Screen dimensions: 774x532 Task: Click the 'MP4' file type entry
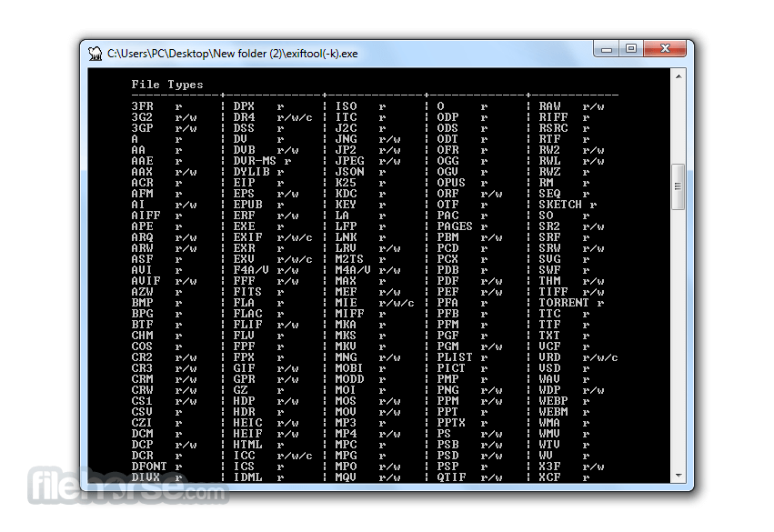346,433
